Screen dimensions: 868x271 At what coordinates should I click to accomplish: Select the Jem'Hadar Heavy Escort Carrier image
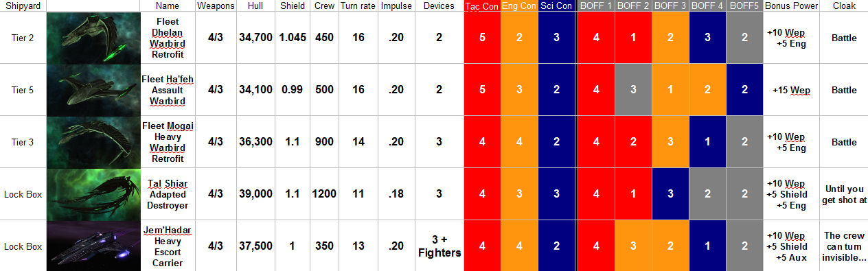pos(93,246)
